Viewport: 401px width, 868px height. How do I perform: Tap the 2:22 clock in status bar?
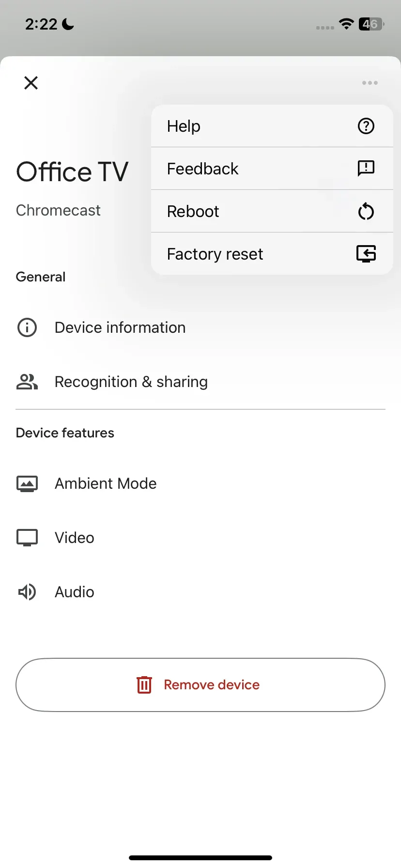pos(41,24)
